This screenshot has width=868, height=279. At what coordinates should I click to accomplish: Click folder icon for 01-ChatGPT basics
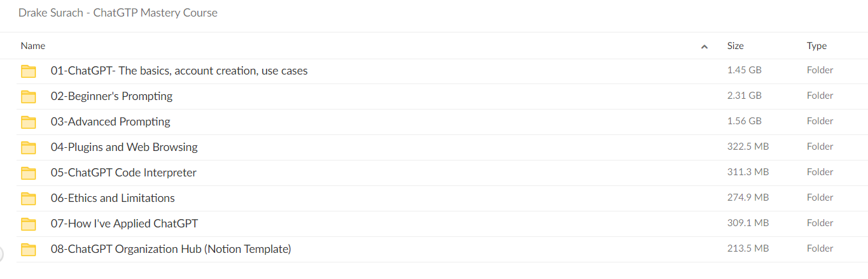coord(28,71)
